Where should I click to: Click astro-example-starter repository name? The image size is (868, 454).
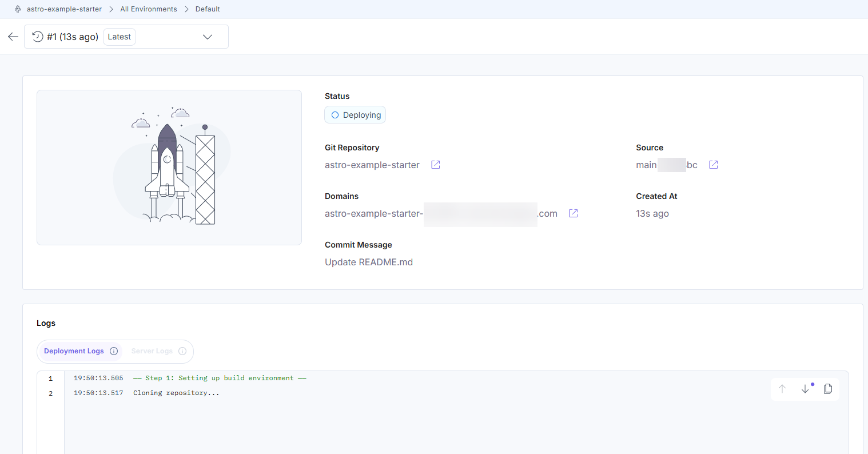point(372,165)
